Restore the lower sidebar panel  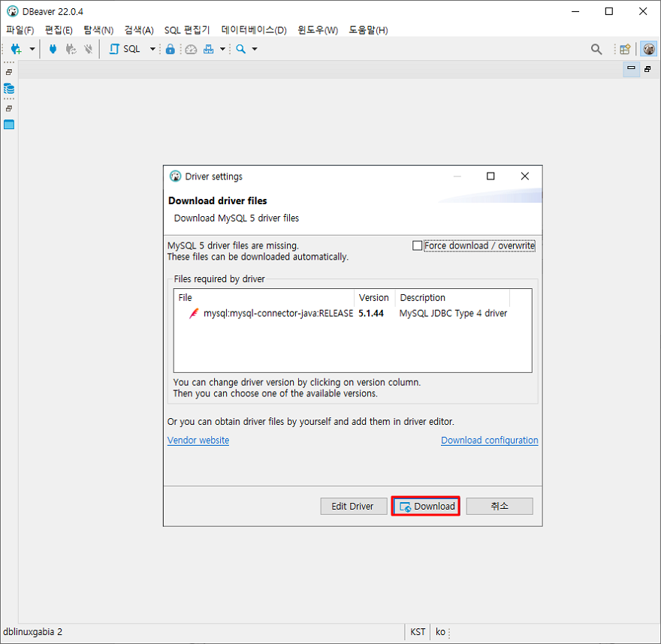(x=9, y=109)
